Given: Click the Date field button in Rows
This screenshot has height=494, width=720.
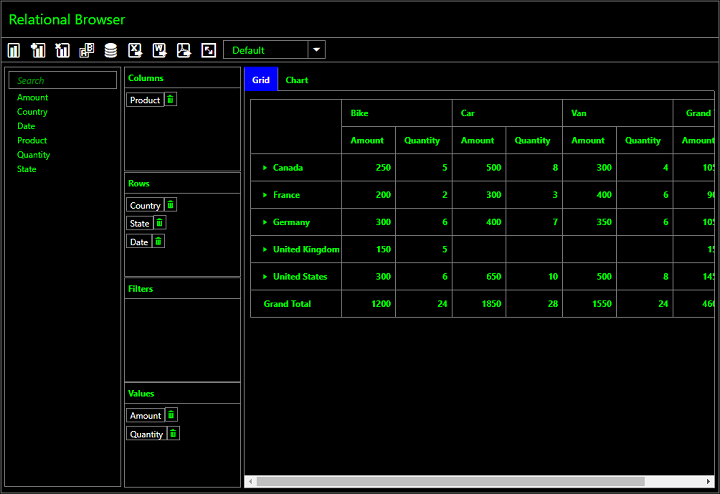Looking at the screenshot, I should click(138, 242).
